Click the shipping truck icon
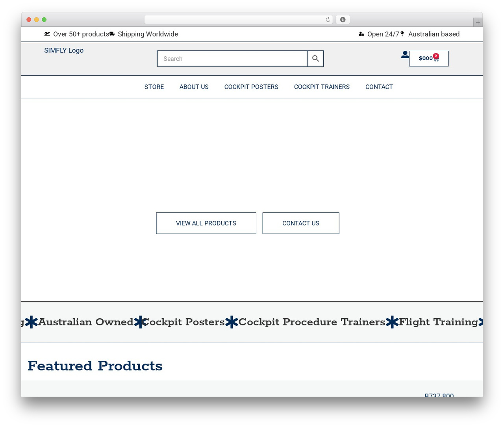The width and height of the screenshot is (504, 427). coord(112,34)
